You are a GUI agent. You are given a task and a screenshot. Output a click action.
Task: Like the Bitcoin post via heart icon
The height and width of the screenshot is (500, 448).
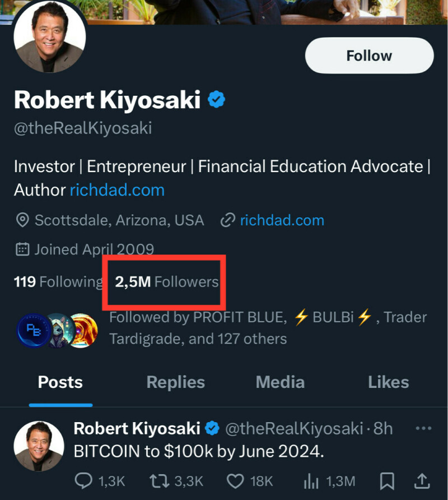(x=236, y=480)
